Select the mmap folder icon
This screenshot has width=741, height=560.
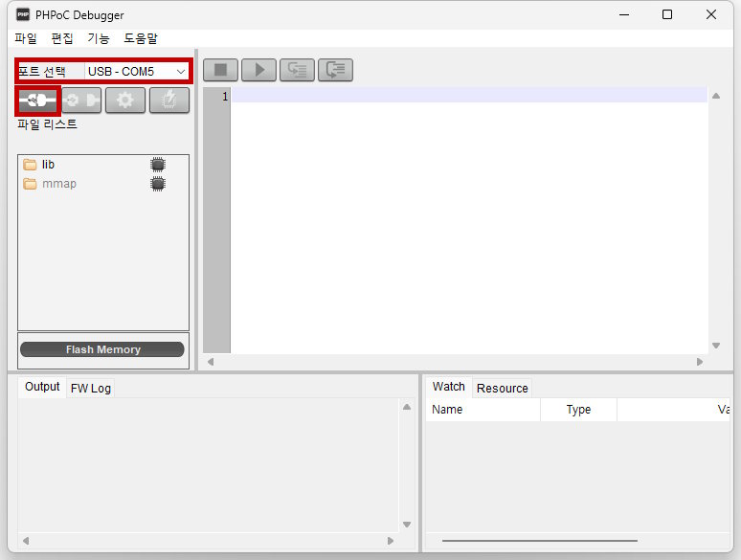click(30, 184)
